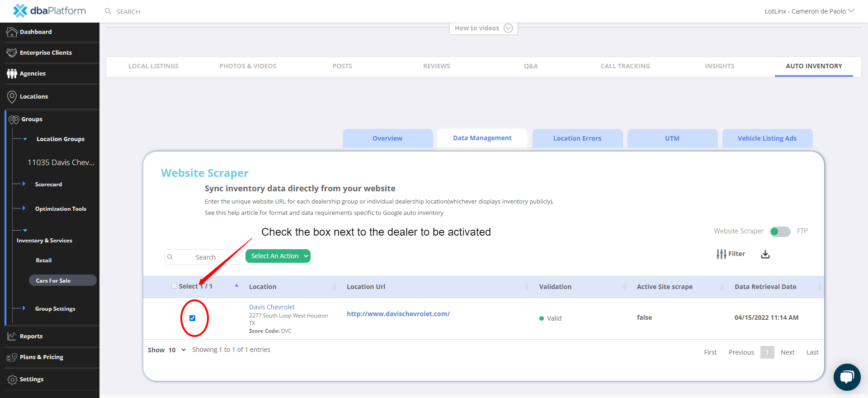
Task: Select the Auto Inventory tab
Action: [814, 66]
